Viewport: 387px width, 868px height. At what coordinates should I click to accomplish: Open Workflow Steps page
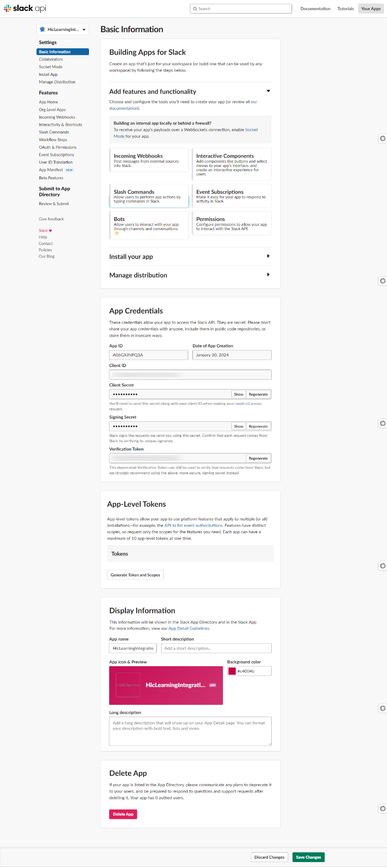click(x=53, y=140)
